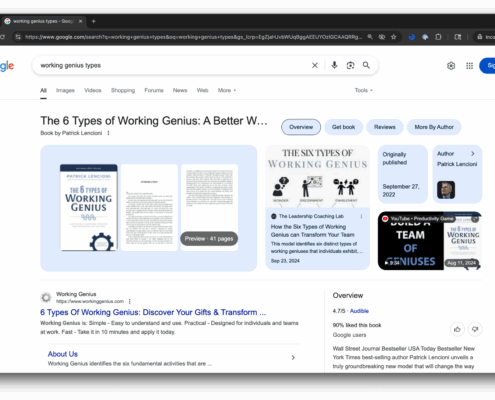The width and height of the screenshot is (495, 400).
Task: Clear the search box with the X icon
Action: [x=315, y=65]
